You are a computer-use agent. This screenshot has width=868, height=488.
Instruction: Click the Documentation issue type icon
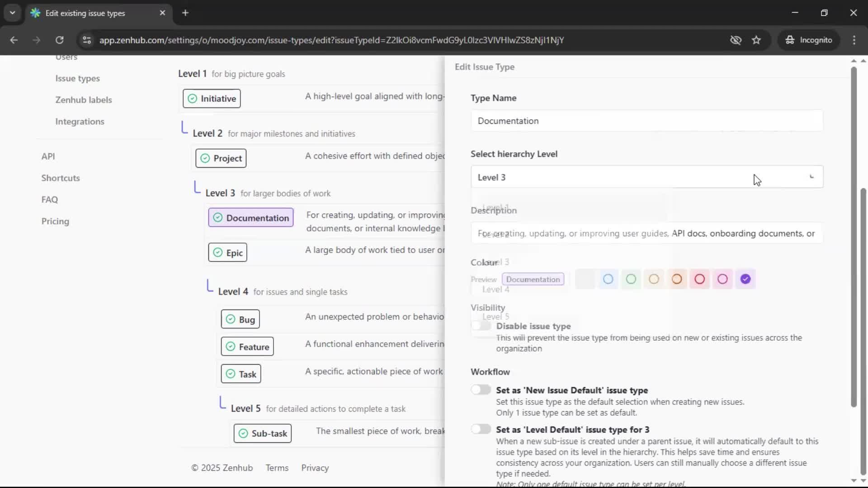click(218, 217)
